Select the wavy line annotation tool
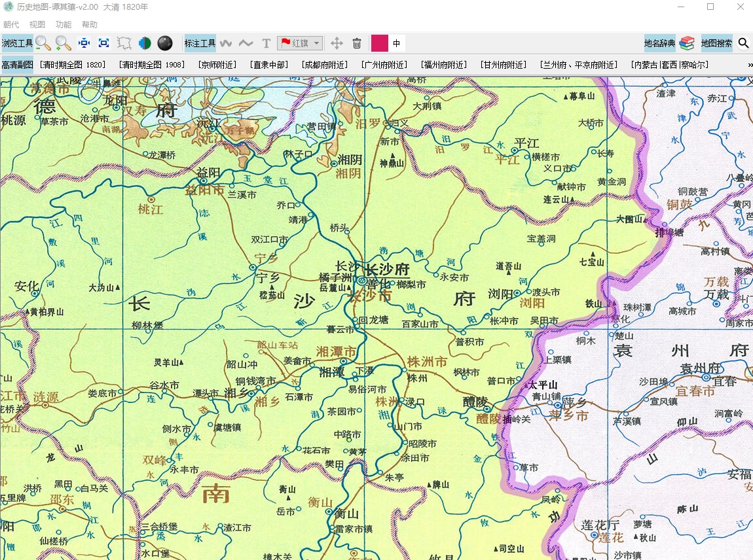This screenshot has height=560, width=753. pyautogui.click(x=226, y=43)
